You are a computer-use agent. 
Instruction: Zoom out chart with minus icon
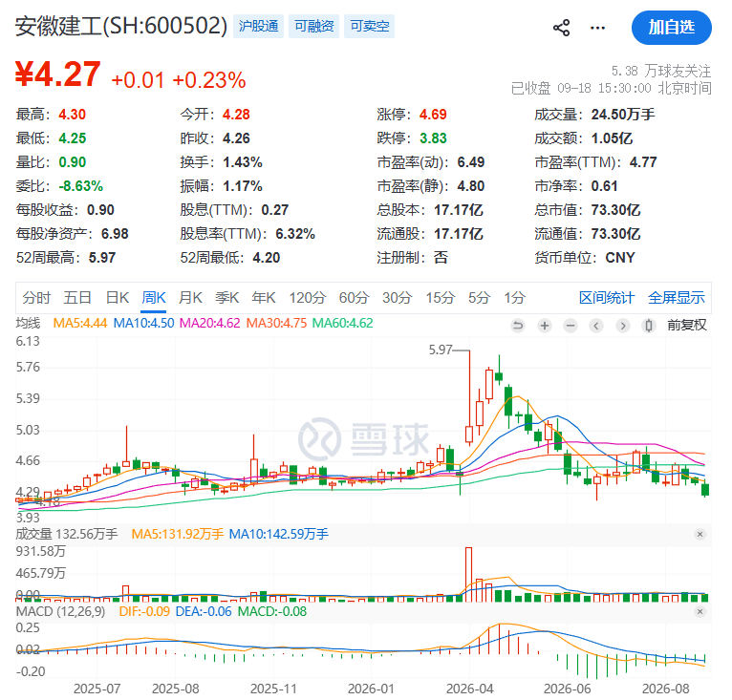click(x=571, y=325)
